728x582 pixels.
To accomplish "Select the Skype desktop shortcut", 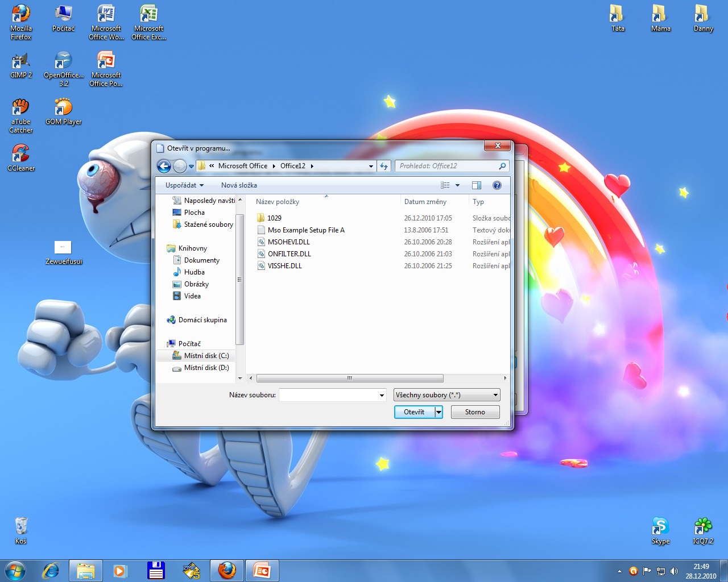I will [660, 530].
